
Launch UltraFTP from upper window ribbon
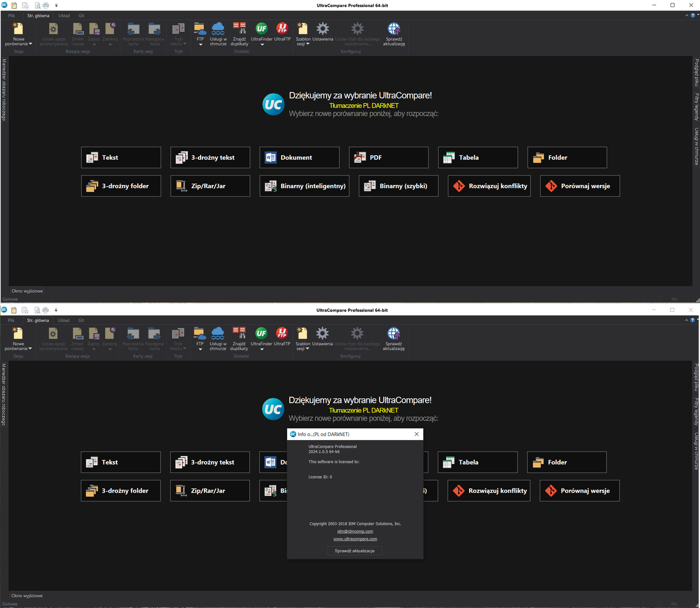click(282, 28)
